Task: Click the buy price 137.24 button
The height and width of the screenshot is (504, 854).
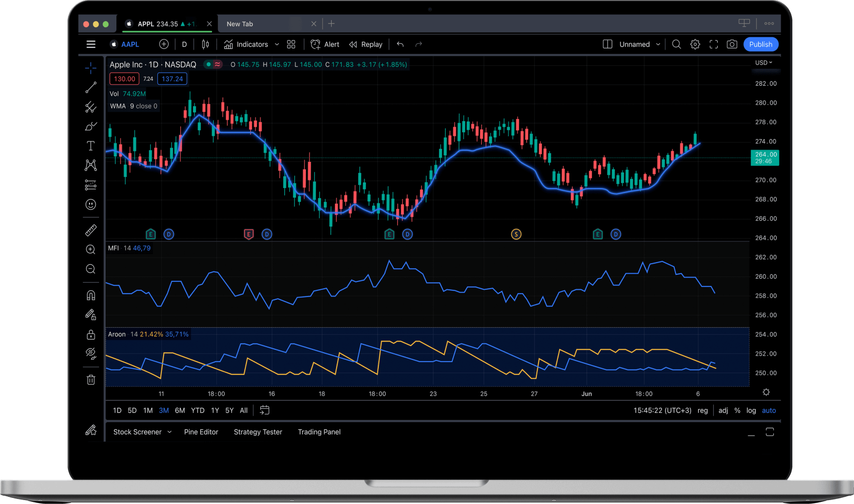Action: click(x=172, y=79)
